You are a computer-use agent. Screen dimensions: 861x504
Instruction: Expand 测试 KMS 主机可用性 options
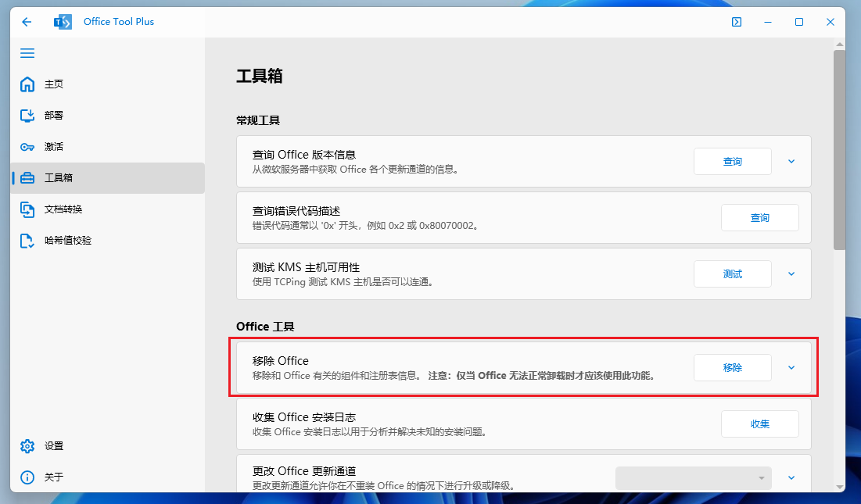791,273
